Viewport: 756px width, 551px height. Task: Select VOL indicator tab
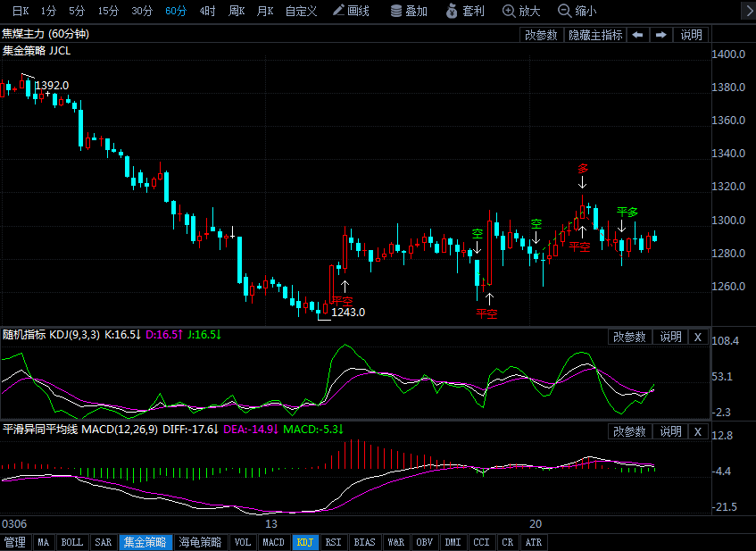pyautogui.click(x=243, y=542)
